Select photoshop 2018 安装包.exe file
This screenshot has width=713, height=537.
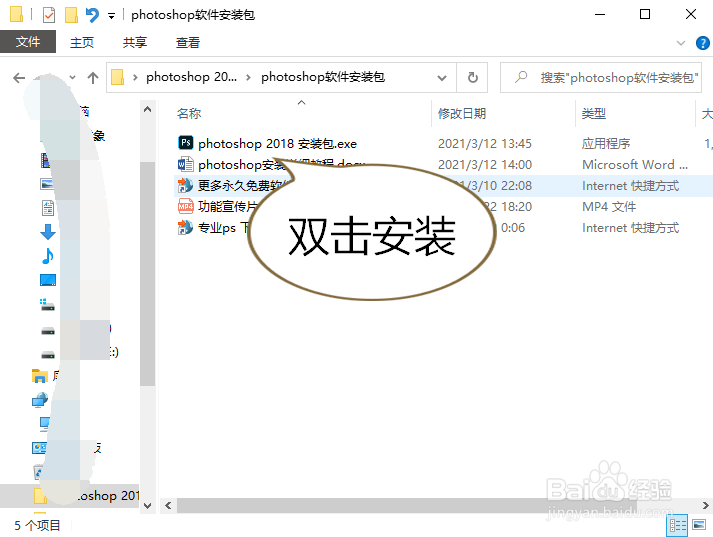tap(277, 144)
